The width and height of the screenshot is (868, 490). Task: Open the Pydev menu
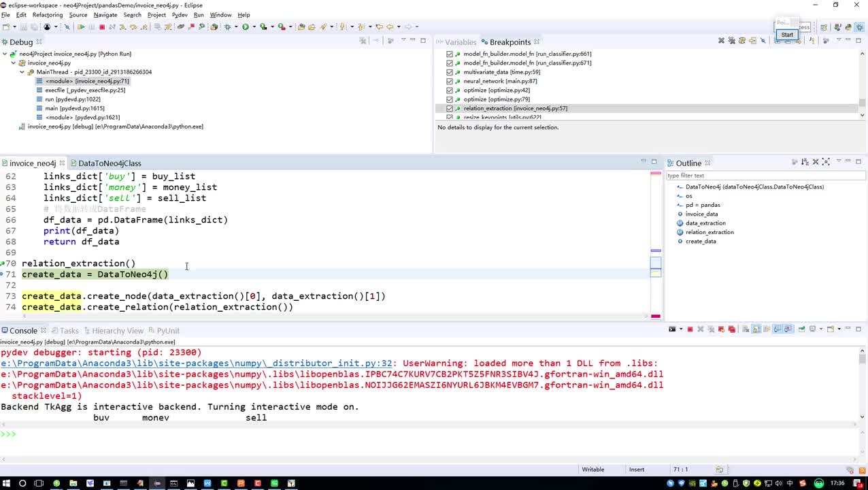tap(180, 14)
